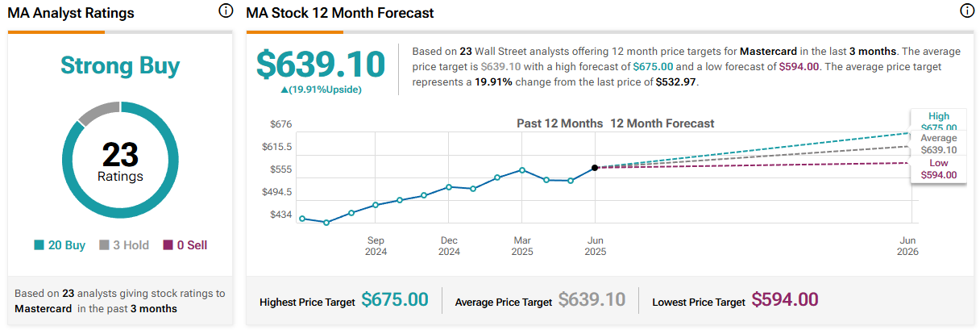
Task: Click the 0 Sell purple legend swatch
Action: coord(168,245)
